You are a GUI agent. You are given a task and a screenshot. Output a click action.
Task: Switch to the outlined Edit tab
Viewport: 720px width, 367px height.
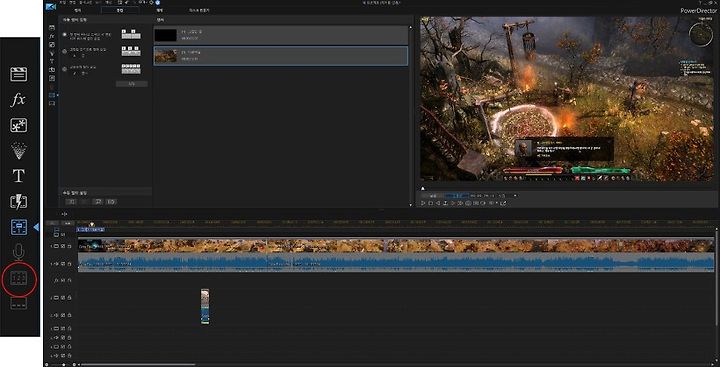119,10
